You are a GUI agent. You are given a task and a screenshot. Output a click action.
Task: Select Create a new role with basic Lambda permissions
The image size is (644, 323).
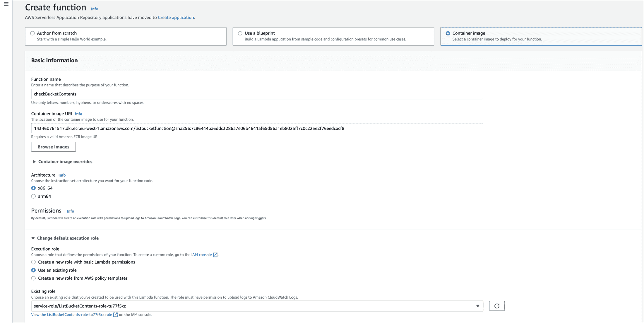pyautogui.click(x=33, y=262)
